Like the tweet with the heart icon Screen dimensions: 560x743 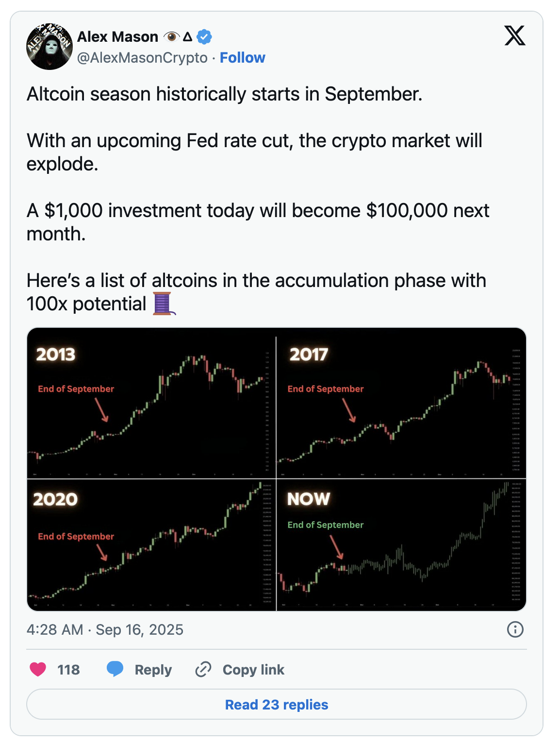click(38, 669)
